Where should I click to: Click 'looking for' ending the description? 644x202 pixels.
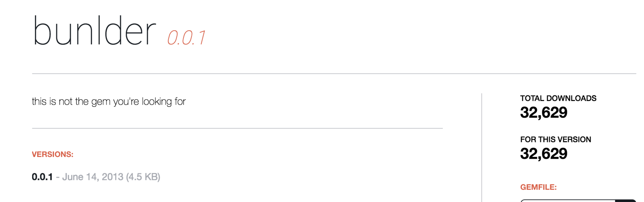pos(164,101)
